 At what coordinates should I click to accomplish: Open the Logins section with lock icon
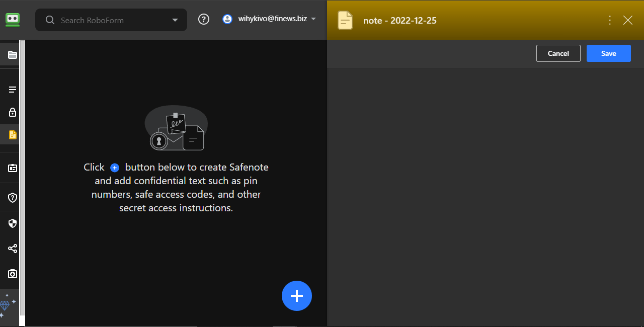pos(12,112)
